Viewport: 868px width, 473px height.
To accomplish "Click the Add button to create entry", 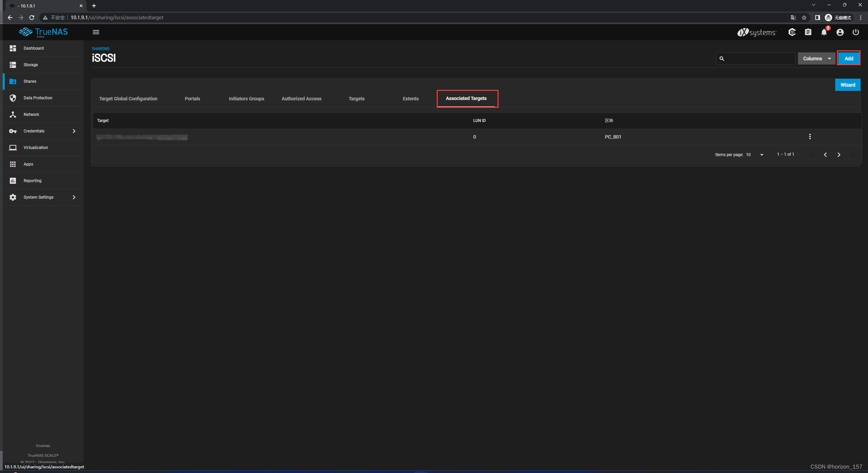I will point(848,58).
